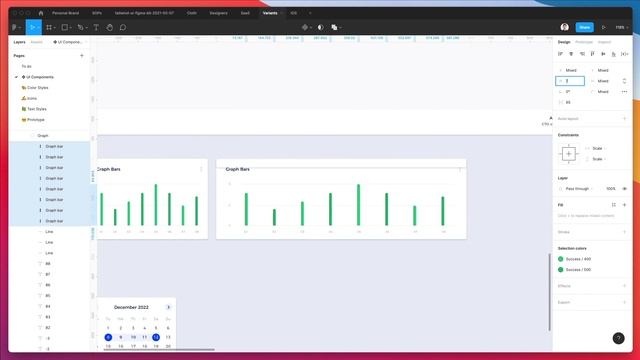Screen dimensions: 640x360
Task: Open the Personal Brand file tab
Action: tap(65, 13)
